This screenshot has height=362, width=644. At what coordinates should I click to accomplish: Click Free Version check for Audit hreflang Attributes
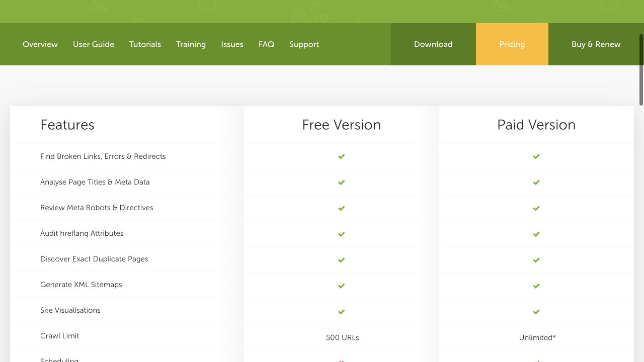[x=342, y=234]
